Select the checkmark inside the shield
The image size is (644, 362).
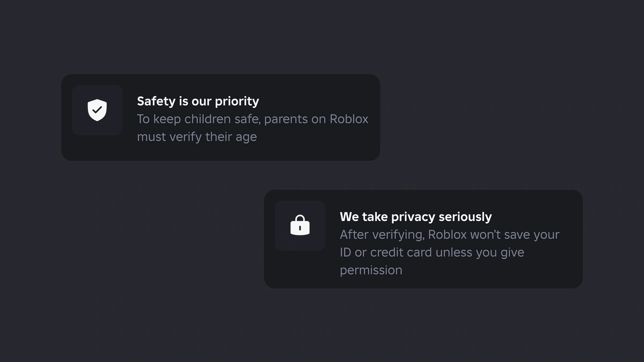click(x=97, y=109)
